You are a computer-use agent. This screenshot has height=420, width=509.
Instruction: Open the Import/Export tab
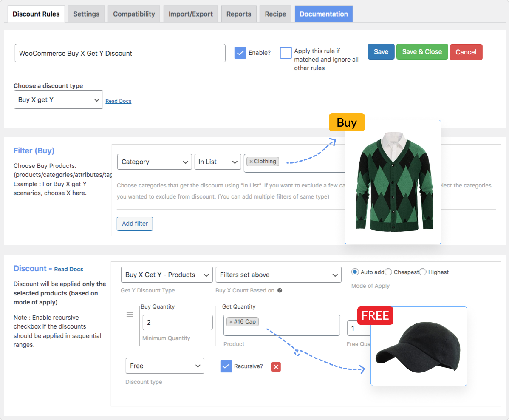tap(190, 14)
